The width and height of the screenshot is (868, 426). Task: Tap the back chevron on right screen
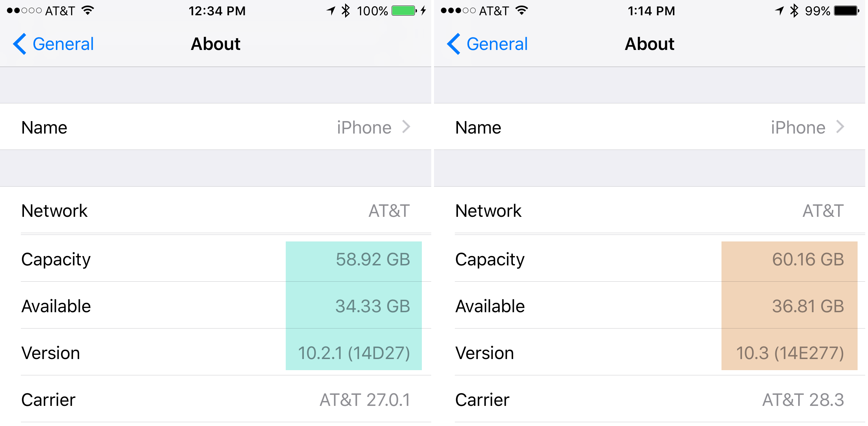point(454,44)
